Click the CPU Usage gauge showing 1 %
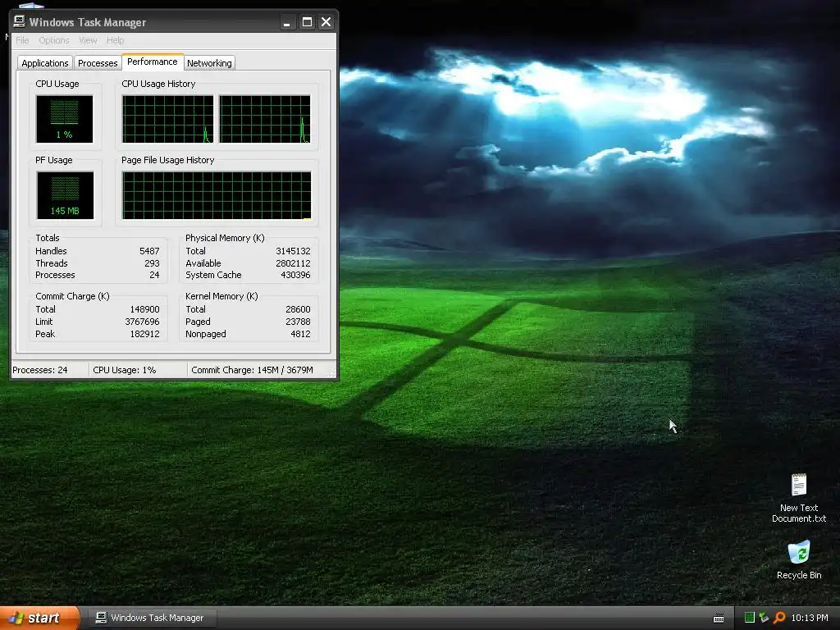Image resolution: width=840 pixels, height=630 pixels. click(64, 119)
